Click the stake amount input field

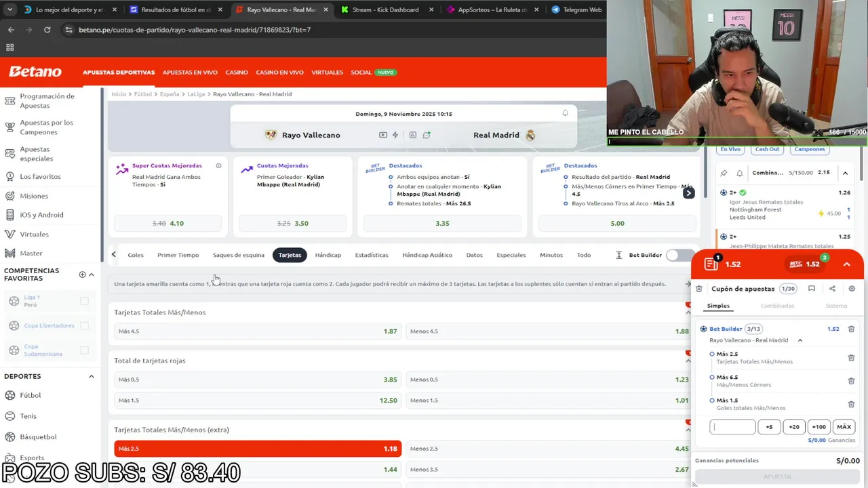[x=732, y=427]
